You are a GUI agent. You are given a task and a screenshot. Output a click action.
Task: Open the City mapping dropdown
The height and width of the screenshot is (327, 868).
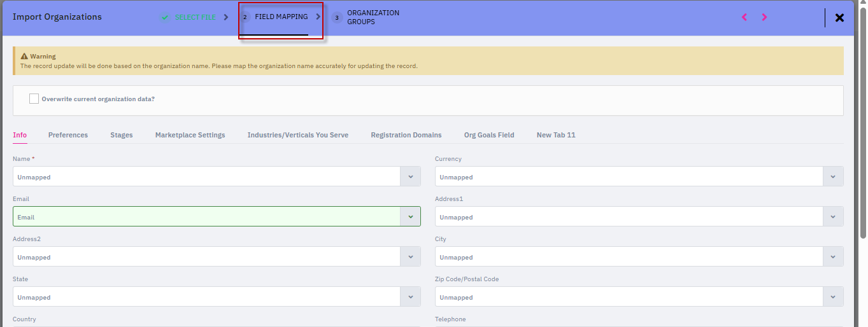[832, 257]
